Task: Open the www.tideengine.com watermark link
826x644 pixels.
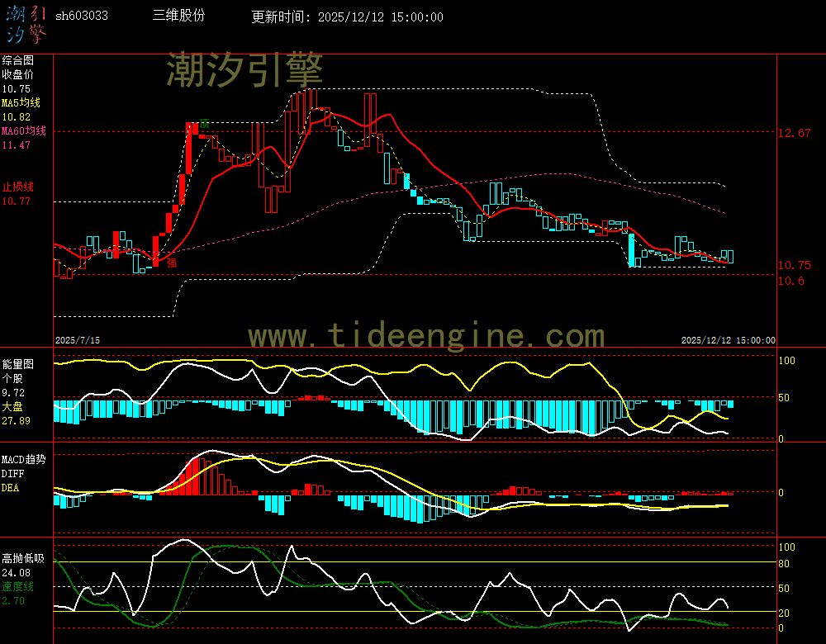Action: (x=426, y=336)
